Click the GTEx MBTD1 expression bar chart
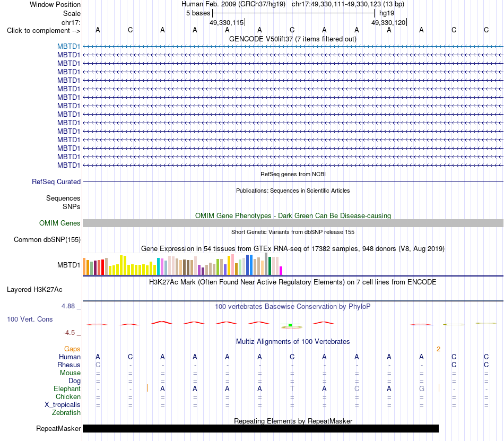Viewport: 504px width, 441px height. click(183, 264)
